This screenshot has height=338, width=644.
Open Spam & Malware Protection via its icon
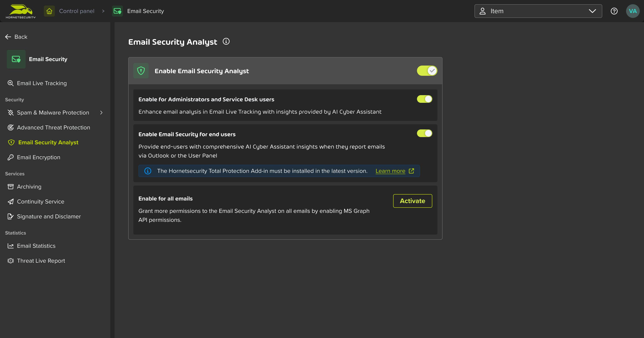(x=10, y=112)
